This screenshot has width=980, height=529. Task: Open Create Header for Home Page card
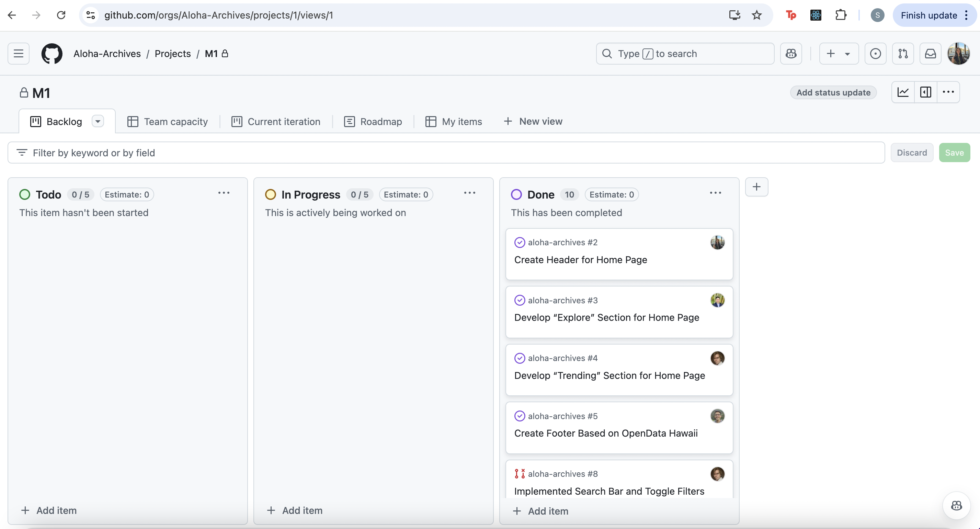click(x=581, y=260)
